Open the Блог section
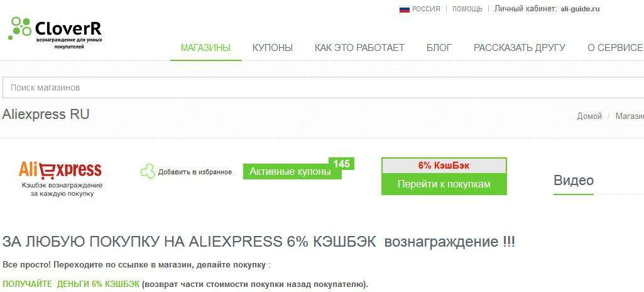 pyautogui.click(x=439, y=48)
